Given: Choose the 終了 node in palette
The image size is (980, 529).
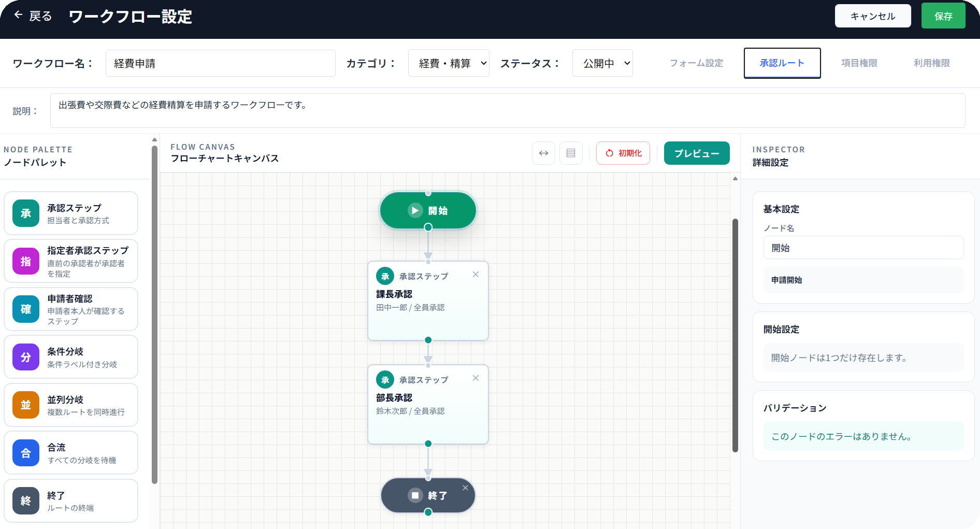Looking at the screenshot, I should 71,501.
